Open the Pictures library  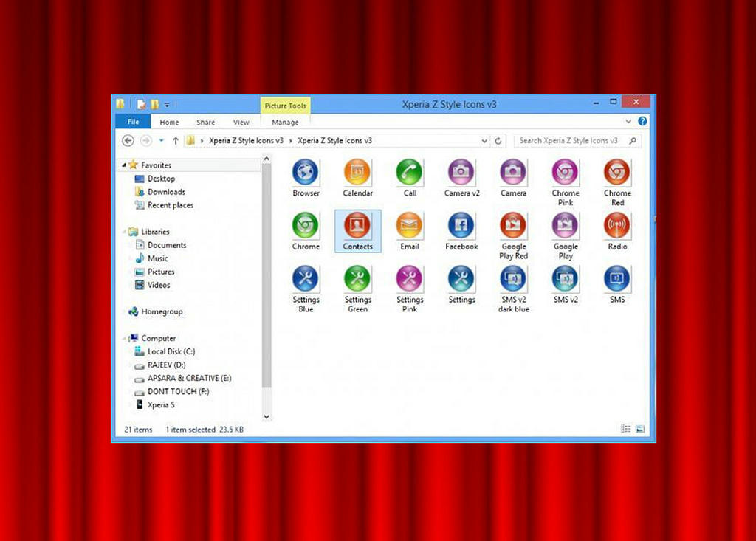click(160, 272)
